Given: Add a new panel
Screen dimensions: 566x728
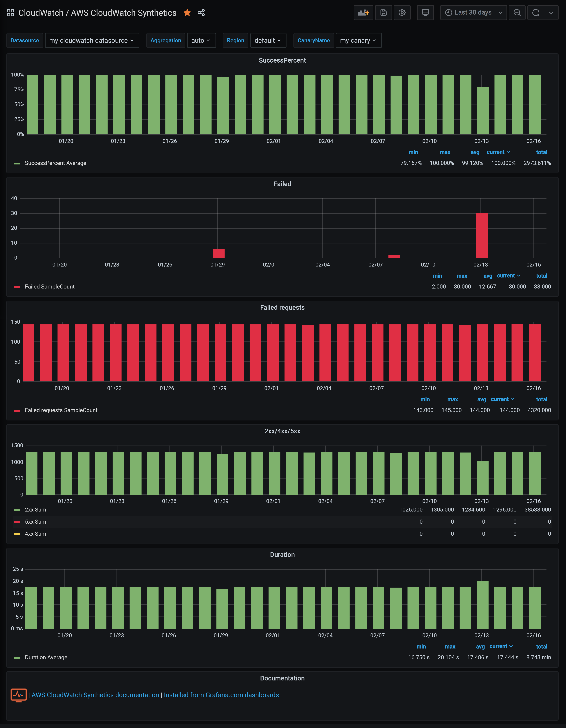Looking at the screenshot, I should [363, 13].
